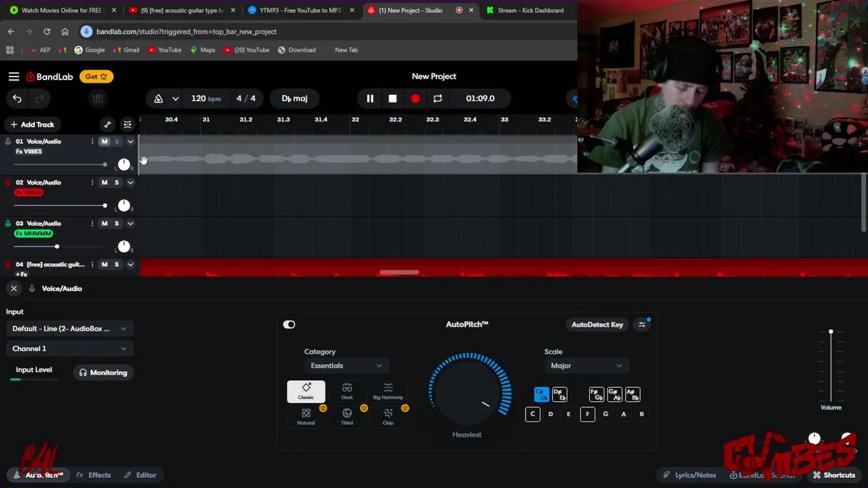Toggle the loop cycle icon

437,99
